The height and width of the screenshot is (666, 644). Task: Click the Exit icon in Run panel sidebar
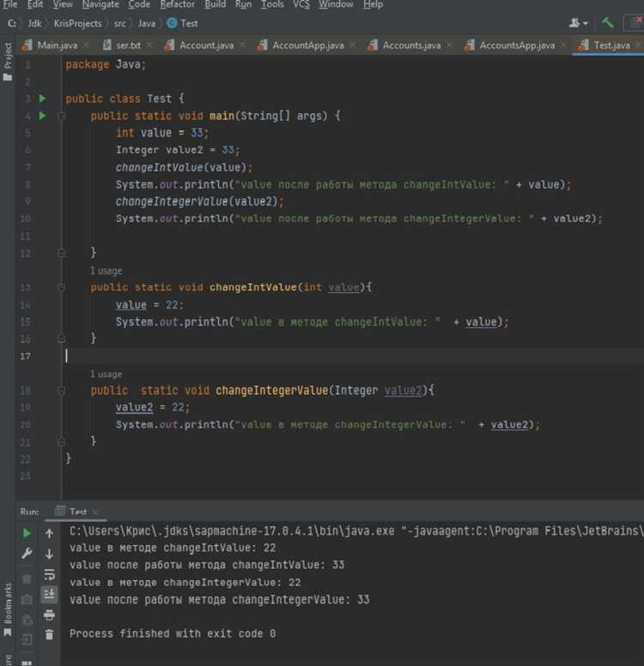[x=27, y=639]
